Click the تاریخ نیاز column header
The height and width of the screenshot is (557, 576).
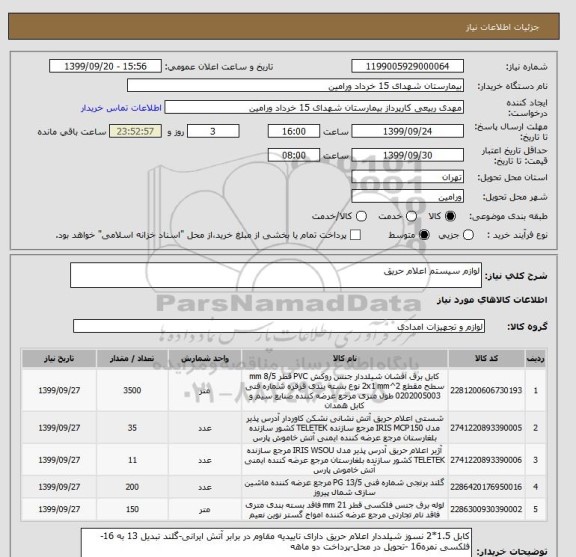pyautogui.click(x=59, y=359)
